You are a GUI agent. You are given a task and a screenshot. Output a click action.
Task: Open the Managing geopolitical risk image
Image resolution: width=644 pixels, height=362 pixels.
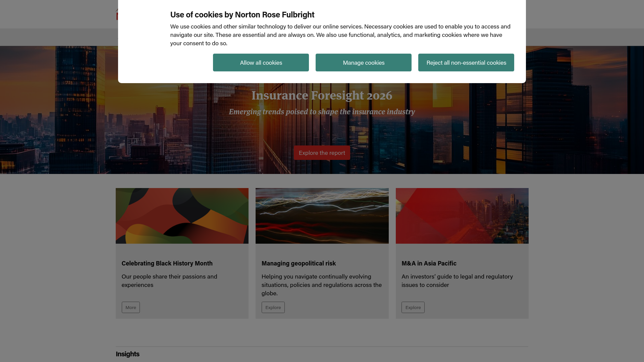[322, 216]
